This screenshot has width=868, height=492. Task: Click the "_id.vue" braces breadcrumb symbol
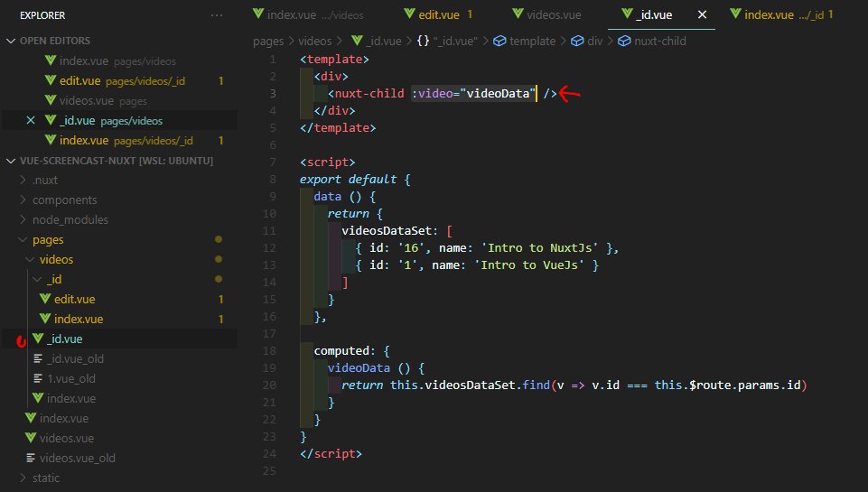click(x=447, y=42)
